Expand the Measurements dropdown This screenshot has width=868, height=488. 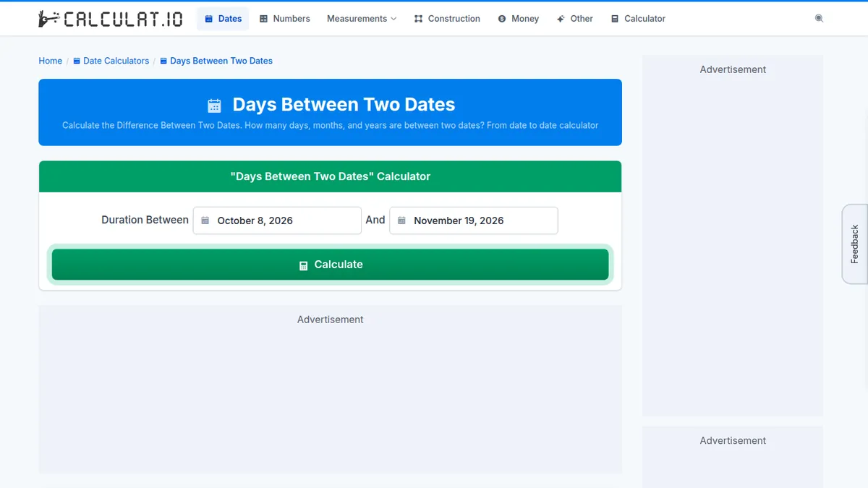362,19
